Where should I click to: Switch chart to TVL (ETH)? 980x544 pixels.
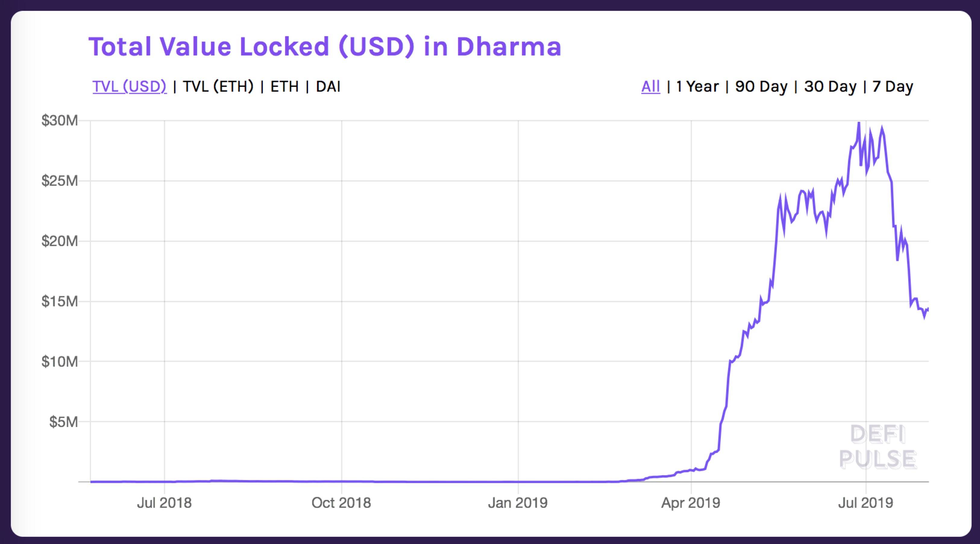click(218, 87)
